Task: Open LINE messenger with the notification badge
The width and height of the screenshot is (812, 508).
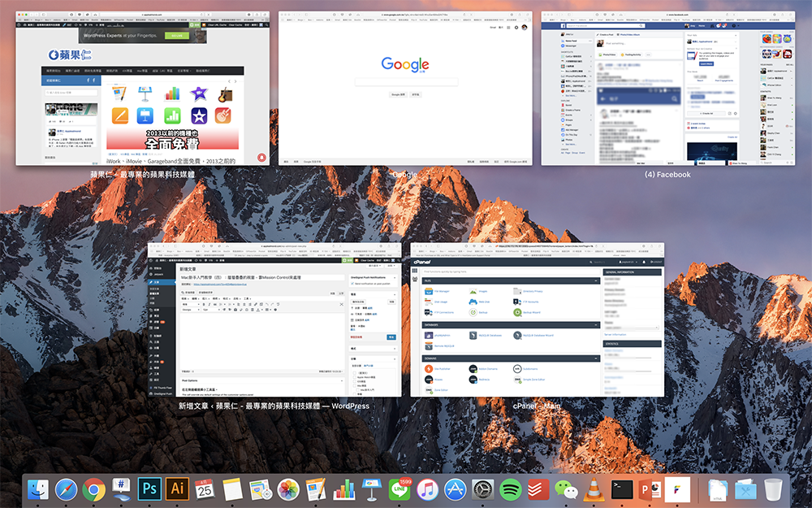Action: click(400, 489)
